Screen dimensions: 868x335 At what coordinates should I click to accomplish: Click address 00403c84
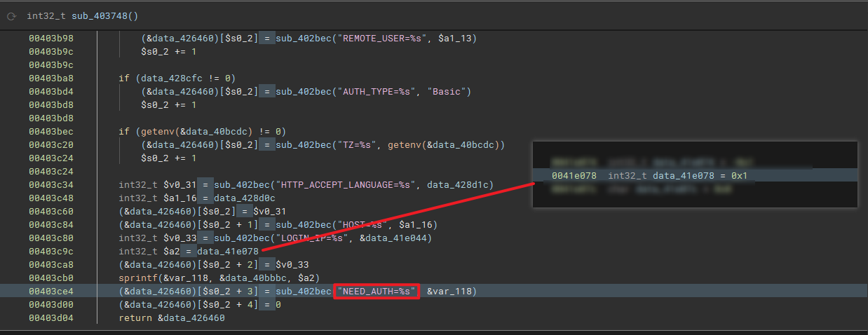(50, 225)
